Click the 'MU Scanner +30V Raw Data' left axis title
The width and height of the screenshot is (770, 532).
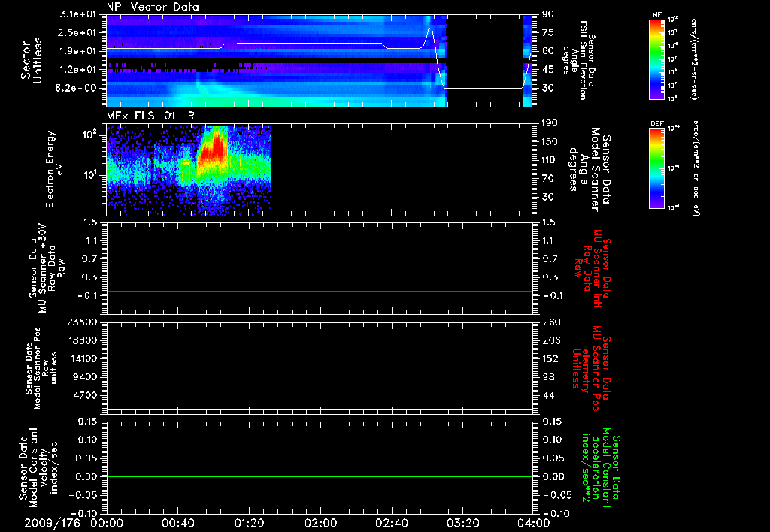46,268
